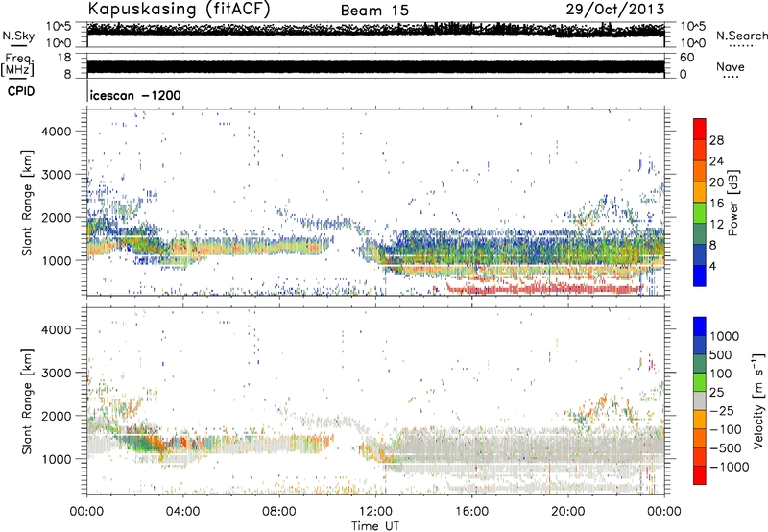Image resolution: width=768 pixels, height=532 pixels.
Task: Select the "Freq. [MHz]" axis label
Action: tap(17, 65)
